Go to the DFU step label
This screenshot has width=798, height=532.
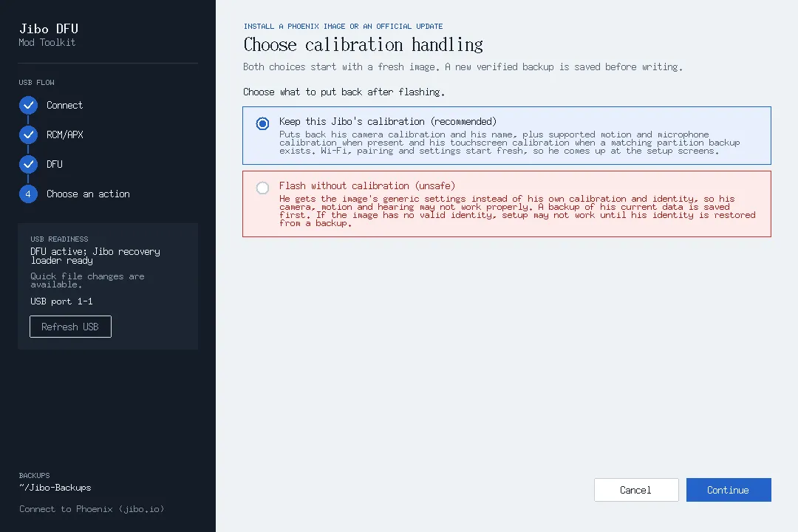tap(55, 165)
